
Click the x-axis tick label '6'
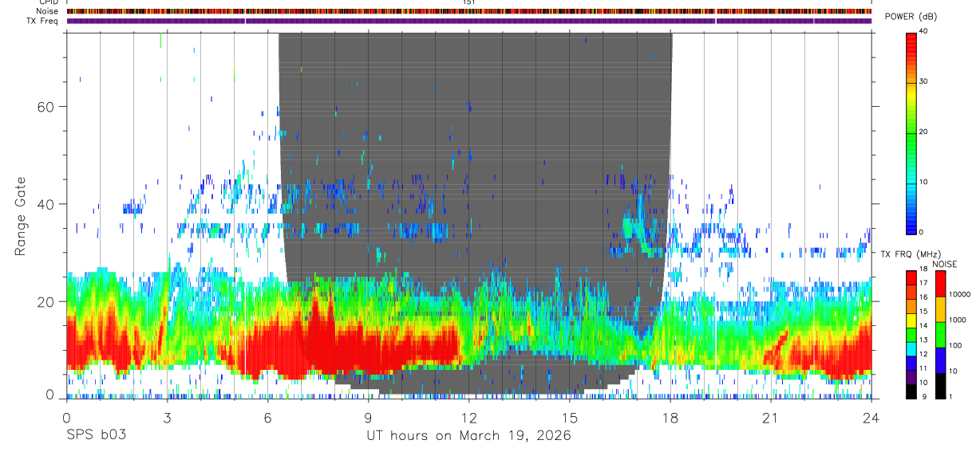(x=267, y=418)
